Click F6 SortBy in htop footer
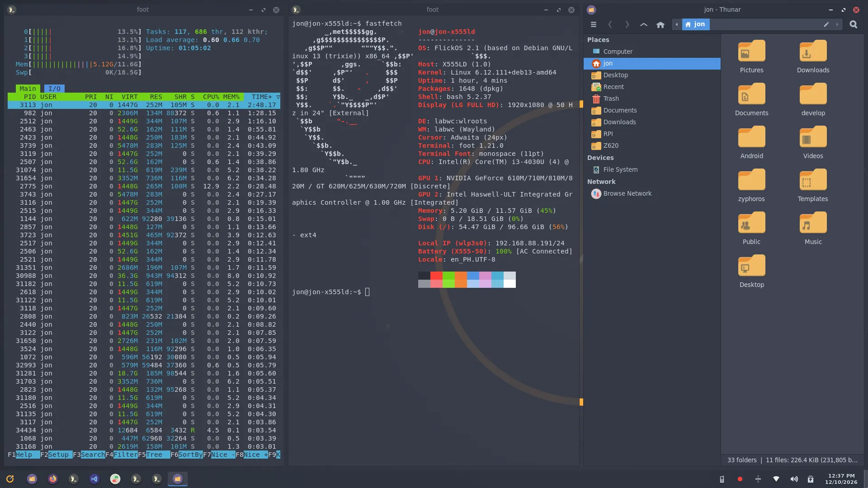The image size is (868, 488). pos(187,455)
